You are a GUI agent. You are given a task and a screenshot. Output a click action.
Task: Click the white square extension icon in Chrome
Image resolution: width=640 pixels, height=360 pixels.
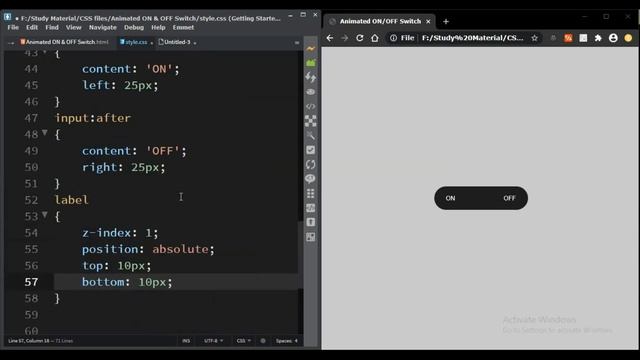[583, 38]
